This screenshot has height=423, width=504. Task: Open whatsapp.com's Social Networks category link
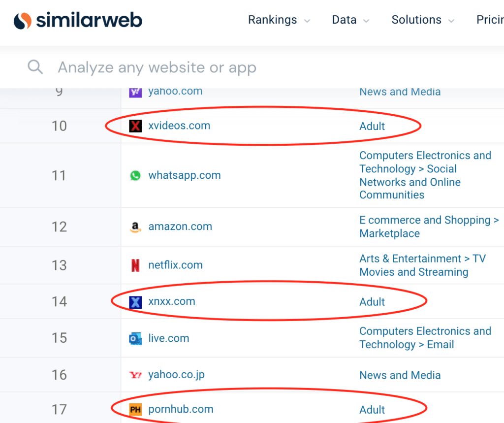pyautogui.click(x=425, y=175)
